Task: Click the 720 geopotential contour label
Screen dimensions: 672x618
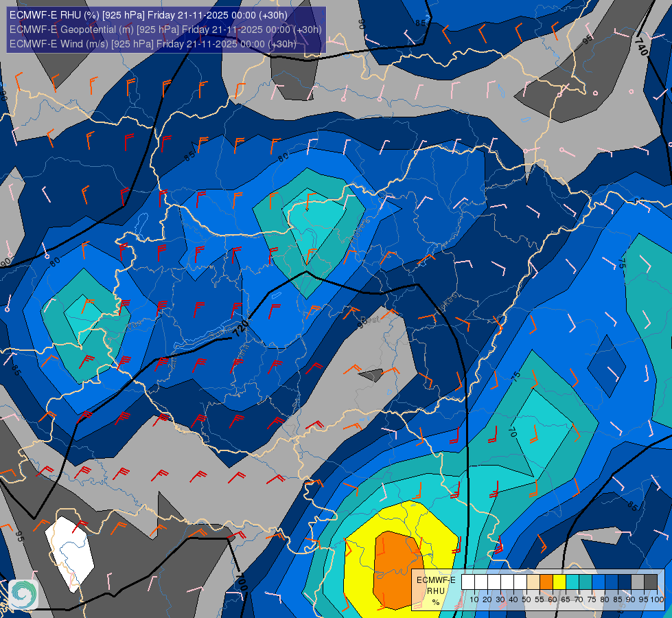Action: [x=242, y=328]
